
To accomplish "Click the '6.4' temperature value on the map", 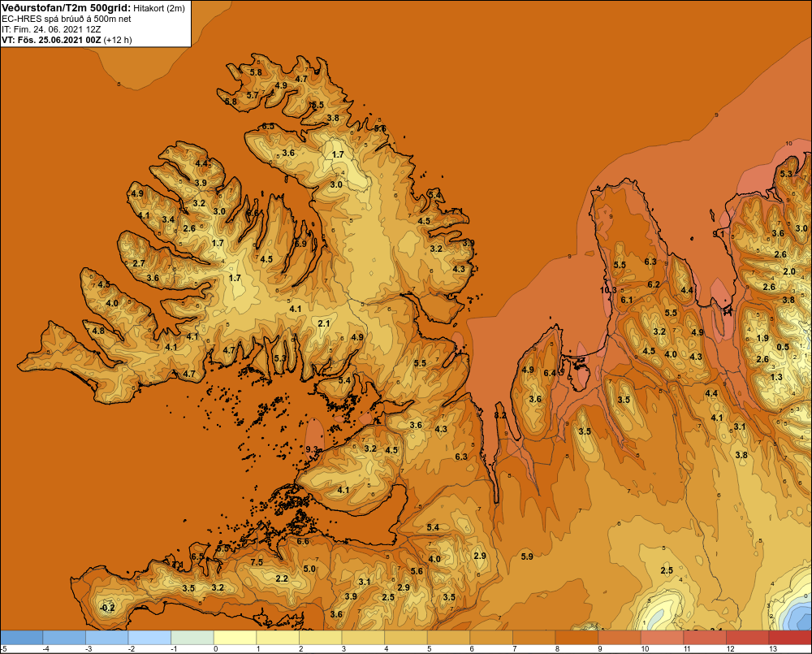I will pos(550,373).
